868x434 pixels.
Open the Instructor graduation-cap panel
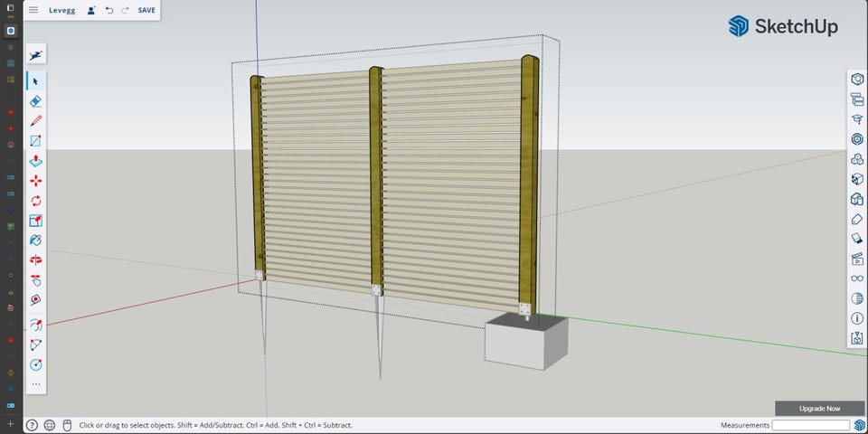(857, 119)
